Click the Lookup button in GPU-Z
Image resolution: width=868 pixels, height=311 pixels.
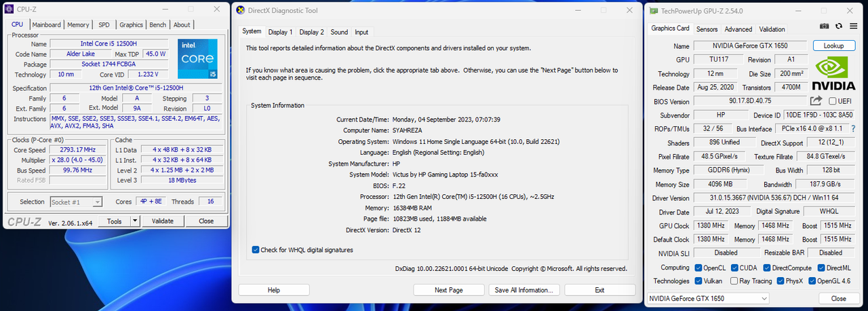click(833, 45)
